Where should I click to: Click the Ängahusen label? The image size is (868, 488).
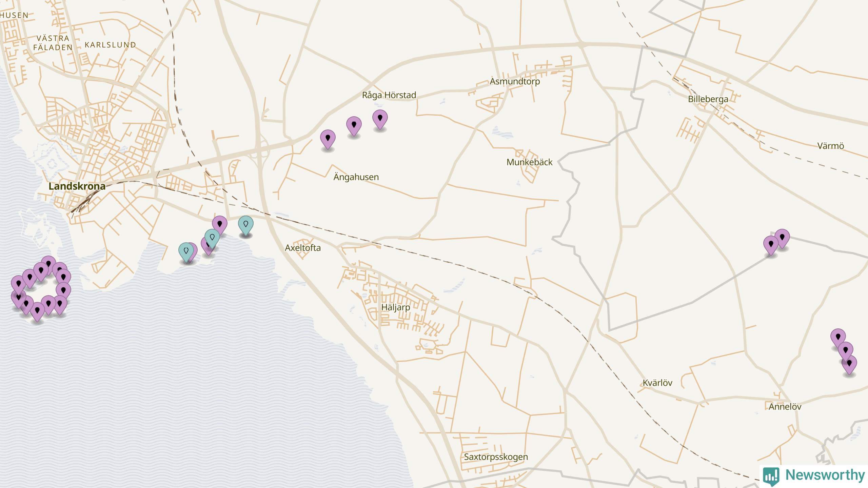pyautogui.click(x=356, y=177)
